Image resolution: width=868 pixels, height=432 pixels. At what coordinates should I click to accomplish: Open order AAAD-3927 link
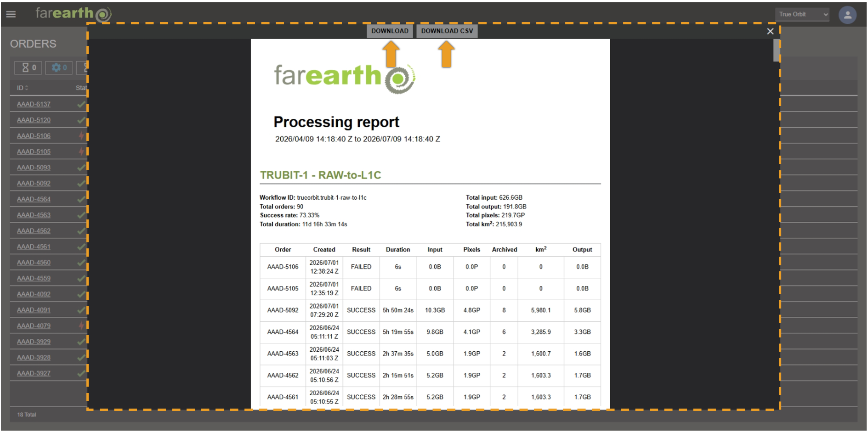pos(34,374)
